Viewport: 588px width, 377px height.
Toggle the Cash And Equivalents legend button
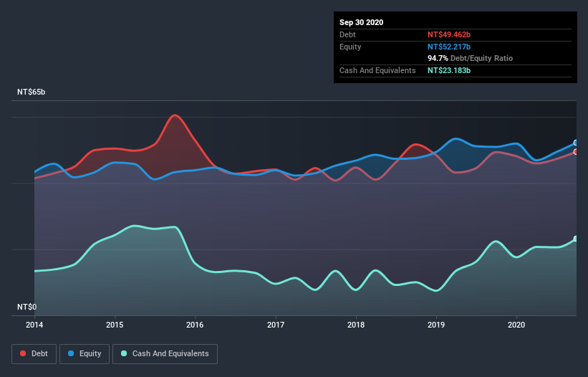(165, 354)
